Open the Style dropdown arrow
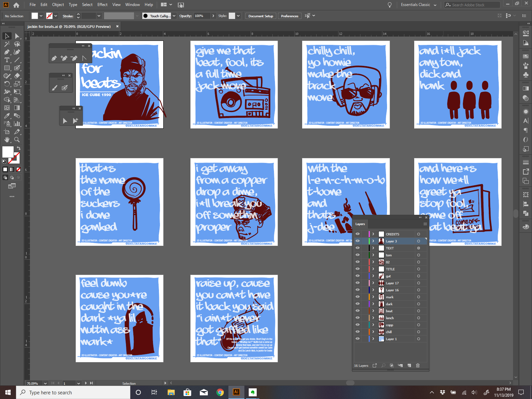This screenshot has width=532, height=399. (238, 16)
